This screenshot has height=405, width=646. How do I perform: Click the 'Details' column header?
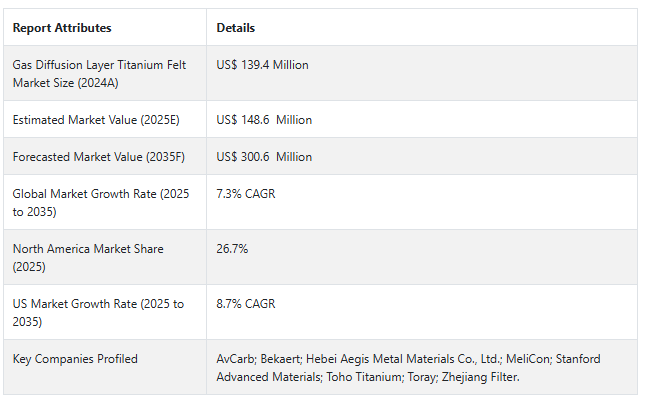click(236, 28)
